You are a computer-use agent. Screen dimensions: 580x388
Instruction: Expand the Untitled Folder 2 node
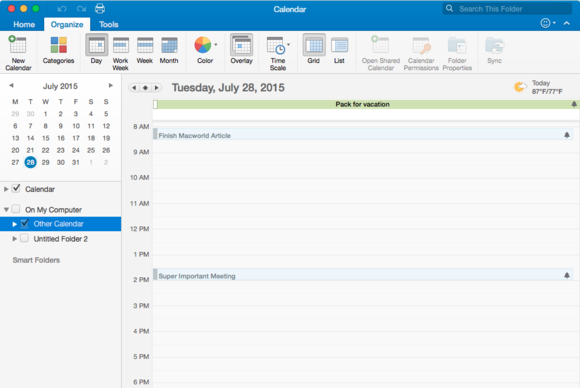click(x=14, y=239)
